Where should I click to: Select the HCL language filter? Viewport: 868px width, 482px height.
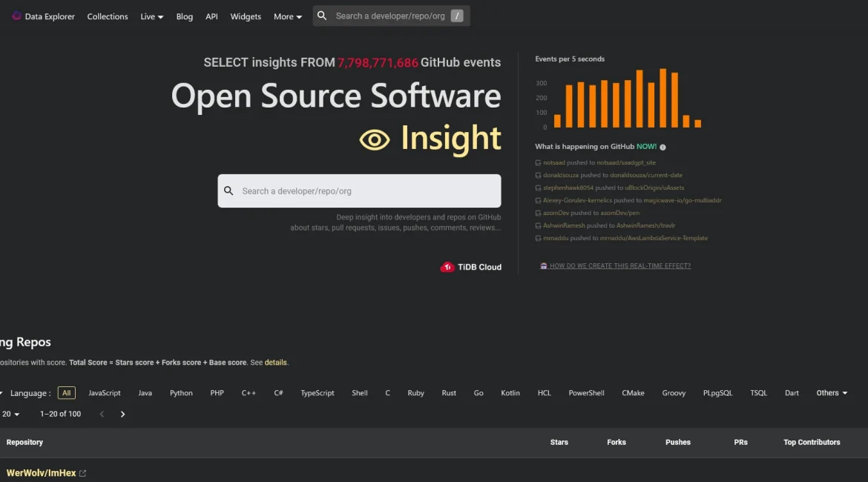point(544,393)
